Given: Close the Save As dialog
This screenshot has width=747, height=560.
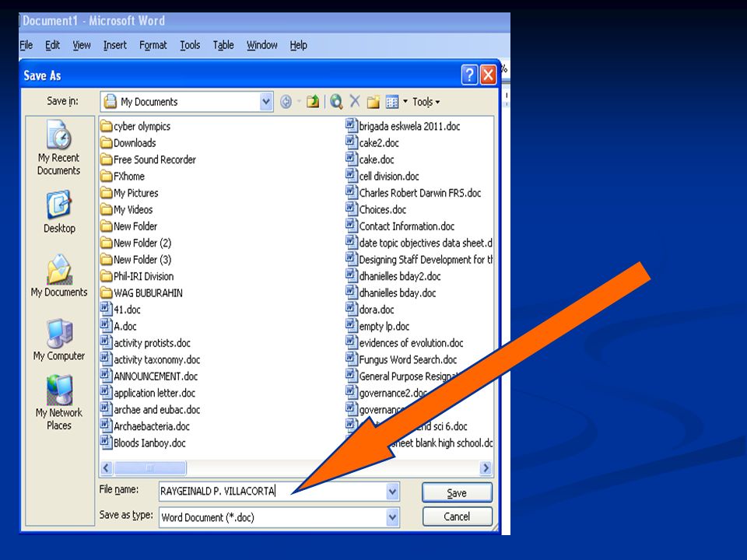Looking at the screenshot, I should (x=489, y=75).
